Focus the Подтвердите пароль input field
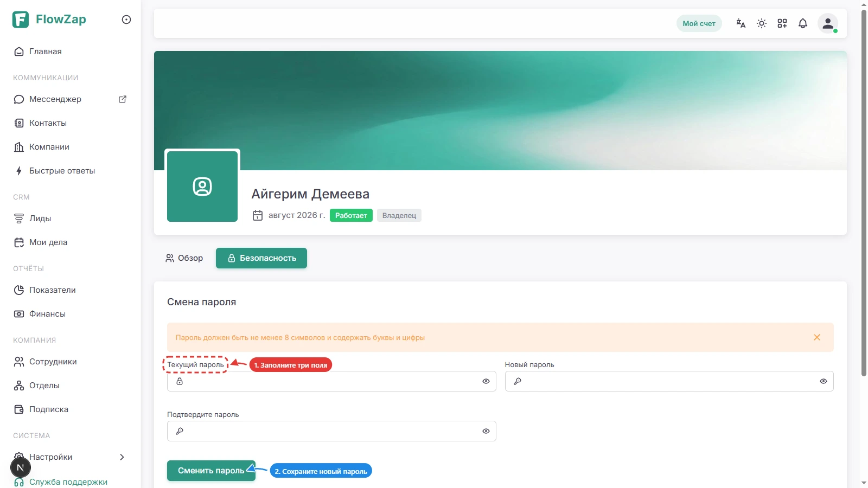This screenshot has width=868, height=488. pos(331,431)
